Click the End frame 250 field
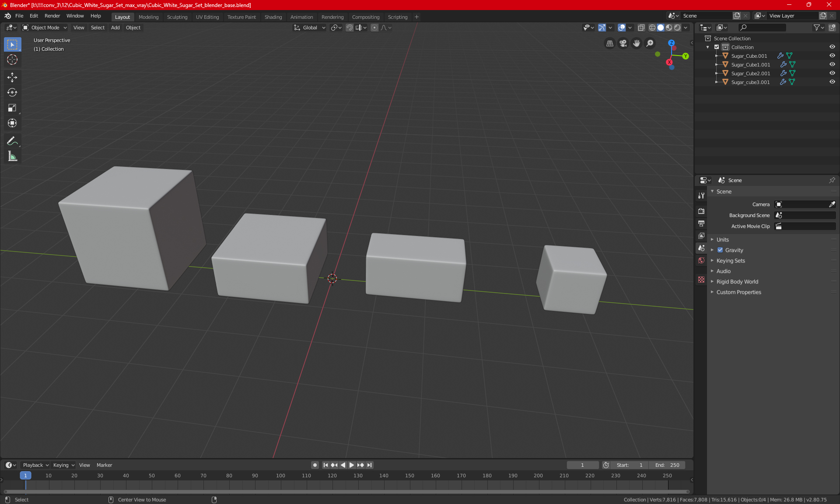The height and width of the screenshot is (504, 840). (x=667, y=465)
